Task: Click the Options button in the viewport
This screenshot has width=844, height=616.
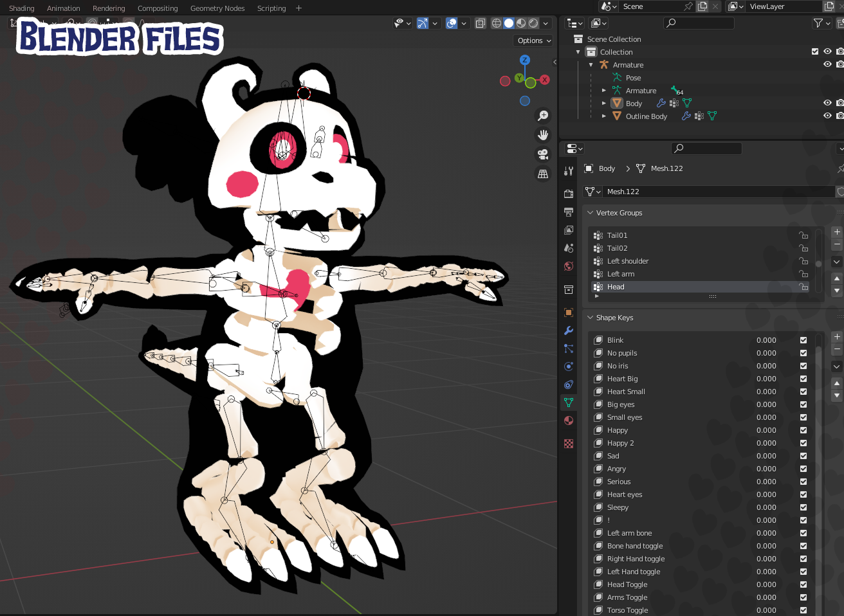Action: 533,40
